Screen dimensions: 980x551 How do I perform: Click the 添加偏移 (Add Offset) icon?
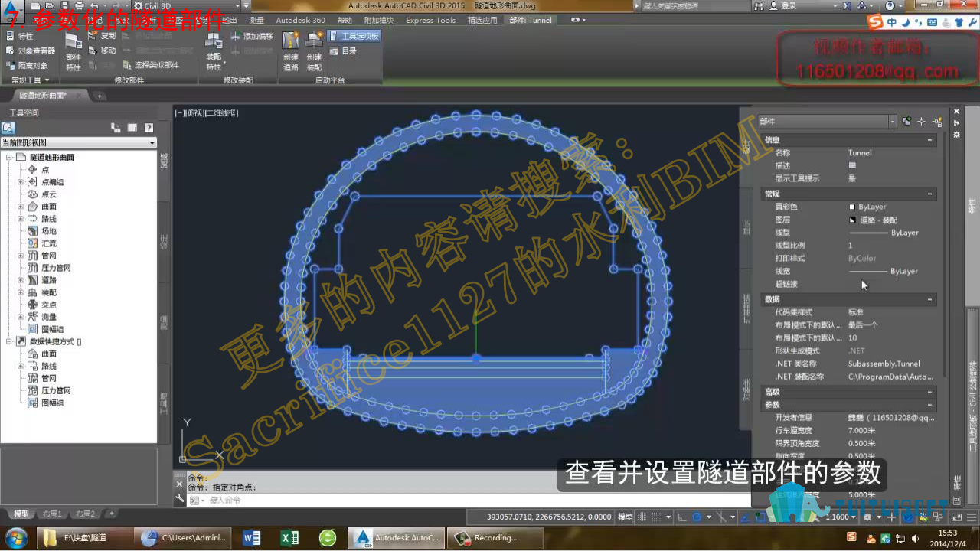pos(251,36)
